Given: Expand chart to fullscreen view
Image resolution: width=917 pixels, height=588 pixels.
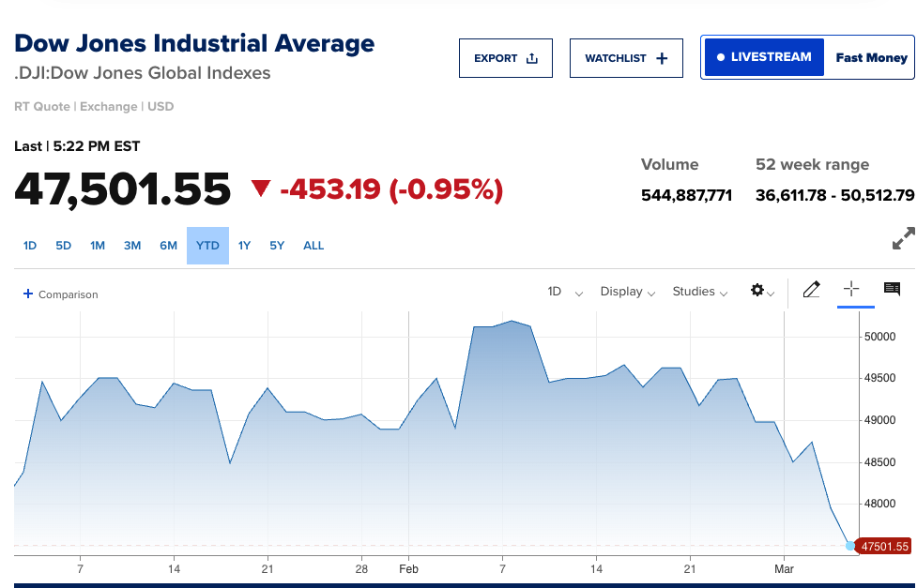Looking at the screenshot, I should click(902, 238).
